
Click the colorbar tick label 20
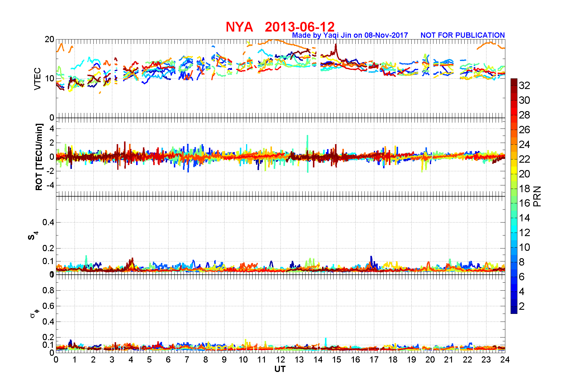524,174
